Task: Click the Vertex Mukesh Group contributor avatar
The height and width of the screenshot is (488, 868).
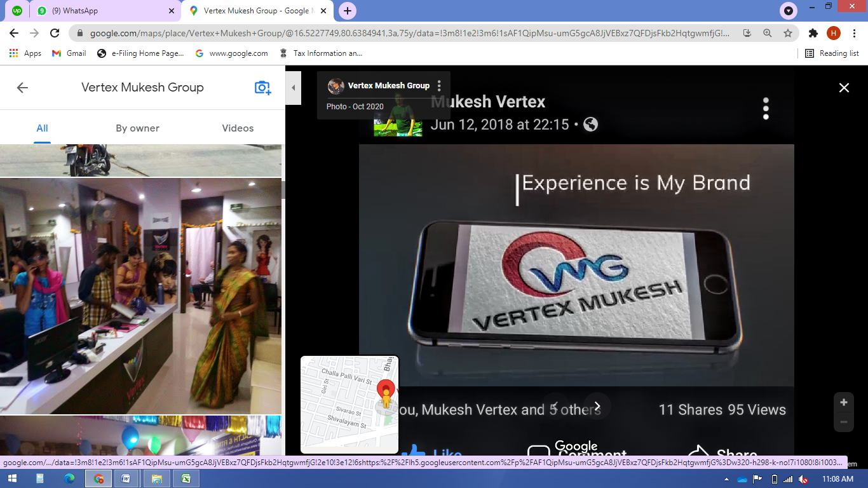Action: point(336,86)
